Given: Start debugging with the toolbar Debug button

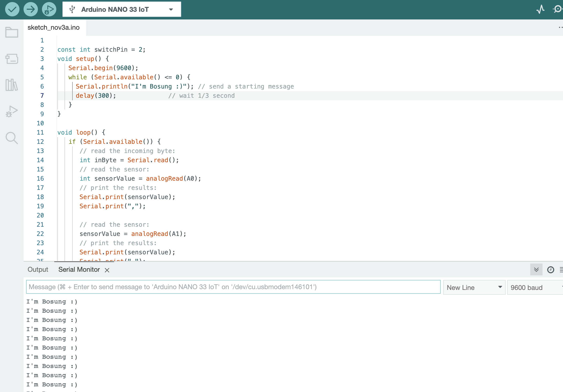Looking at the screenshot, I should tap(49, 9).
